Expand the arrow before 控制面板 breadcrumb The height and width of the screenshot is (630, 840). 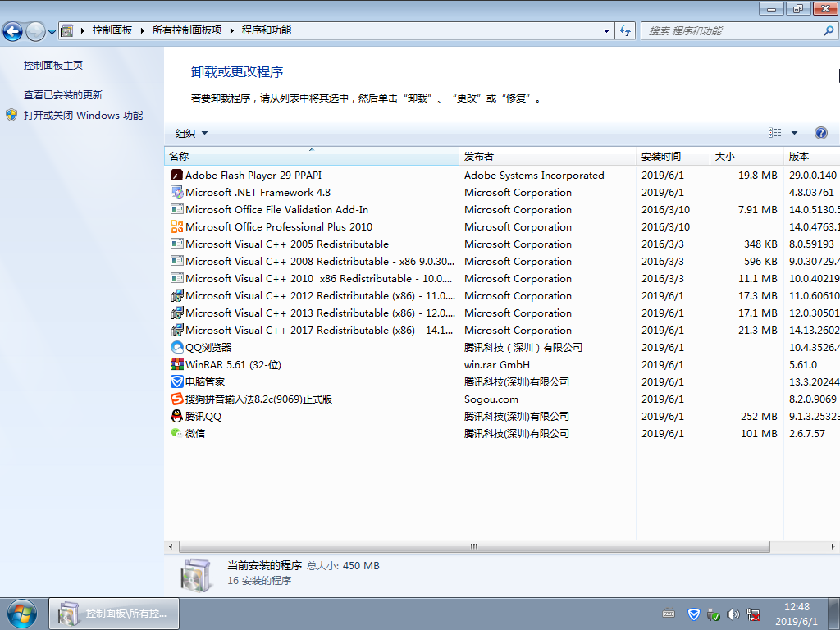tap(83, 30)
